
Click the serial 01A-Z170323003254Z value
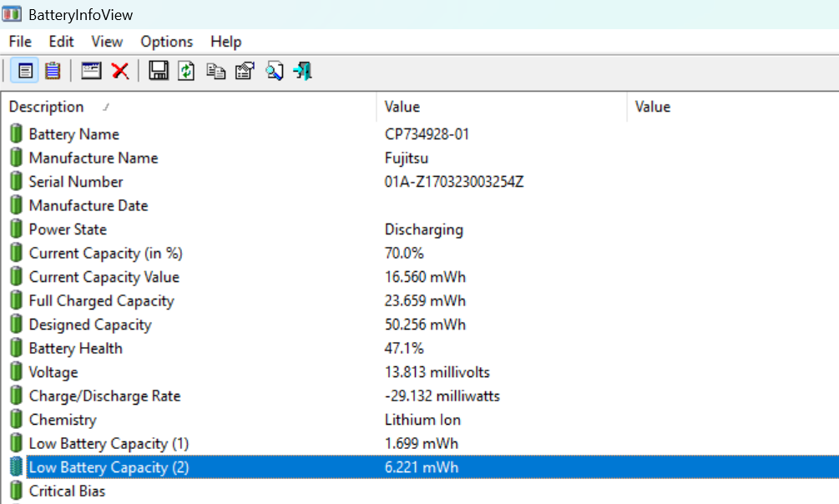[x=454, y=181]
